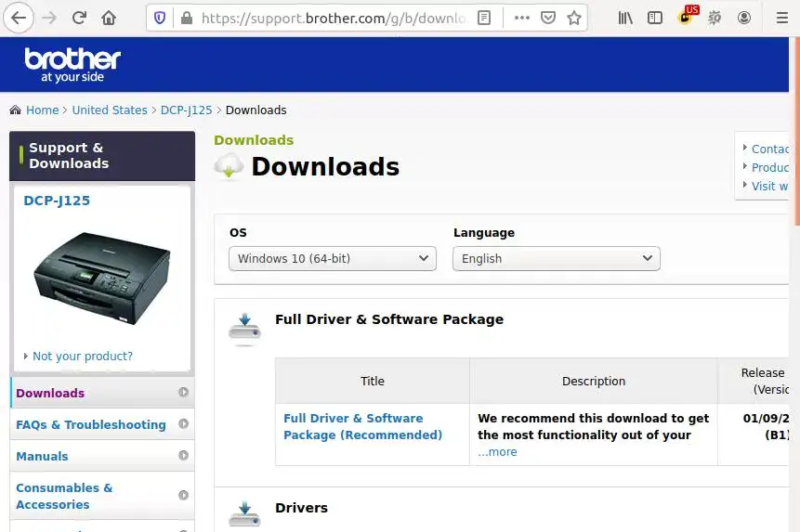Click the arrow icon beside FAQs & Troubleshooting
This screenshot has height=532, width=800.
(183, 423)
